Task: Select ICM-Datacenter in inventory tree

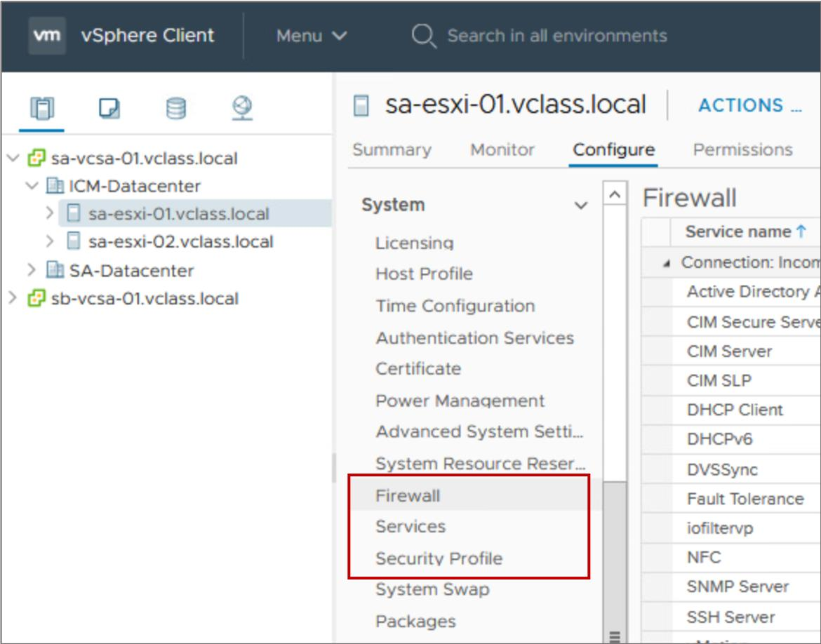Action: tap(135, 185)
